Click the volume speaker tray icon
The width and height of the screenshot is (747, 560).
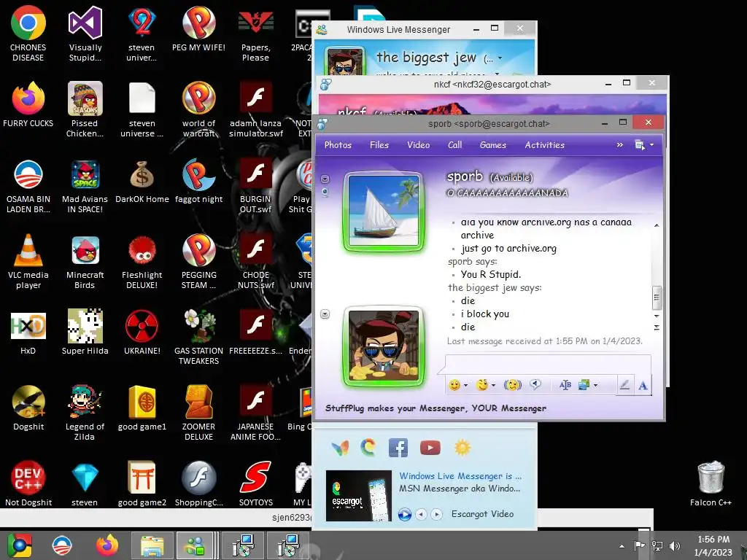point(675,545)
